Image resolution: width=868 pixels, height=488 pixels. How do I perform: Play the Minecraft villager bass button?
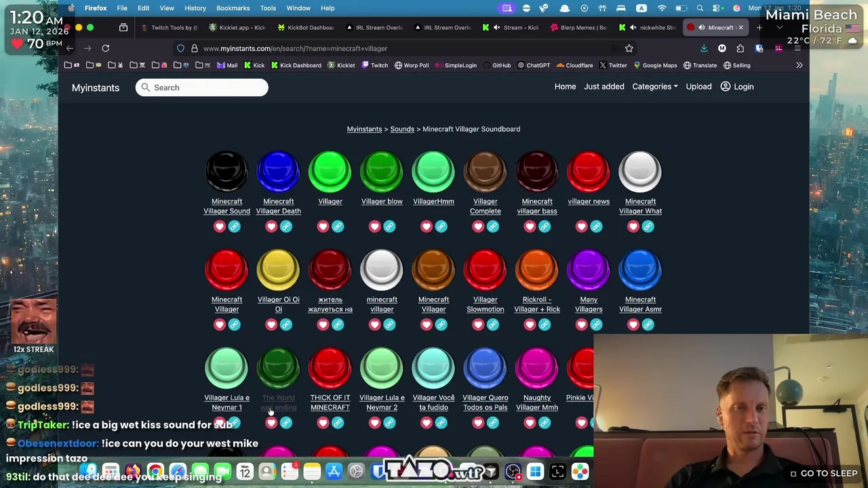[x=537, y=172]
